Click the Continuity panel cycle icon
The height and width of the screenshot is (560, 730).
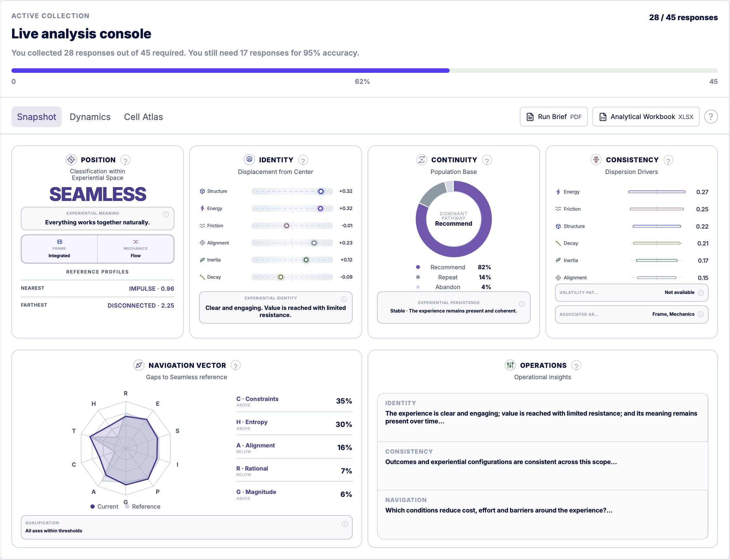[x=422, y=160]
